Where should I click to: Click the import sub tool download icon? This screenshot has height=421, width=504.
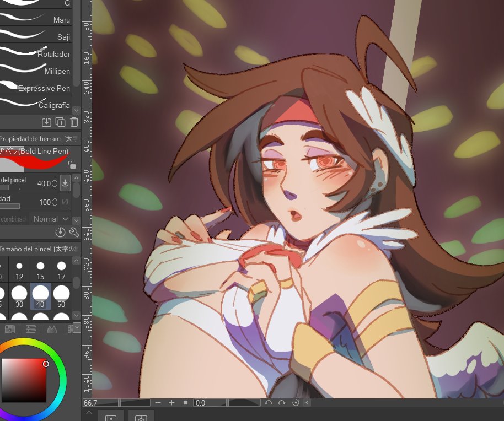pyautogui.click(x=46, y=122)
